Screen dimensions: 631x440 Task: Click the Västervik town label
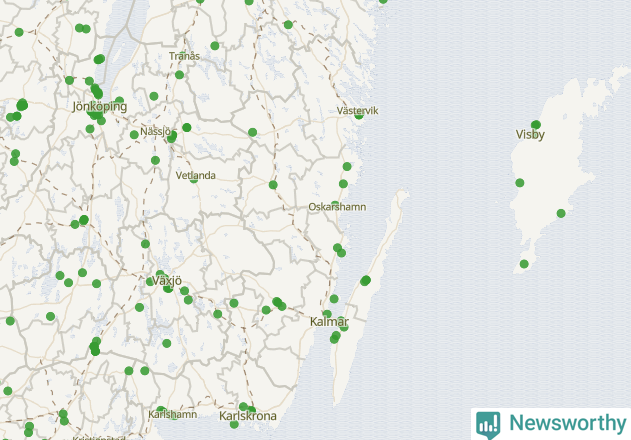pos(357,110)
